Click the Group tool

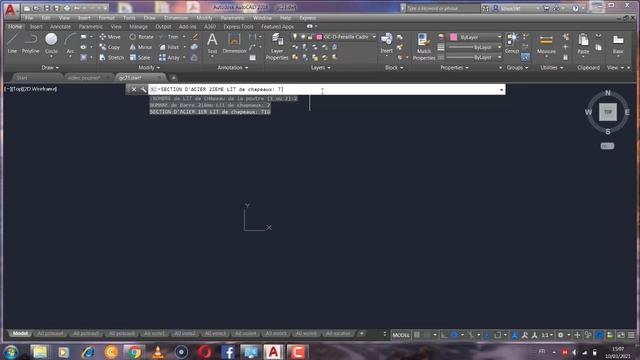pos(511,43)
